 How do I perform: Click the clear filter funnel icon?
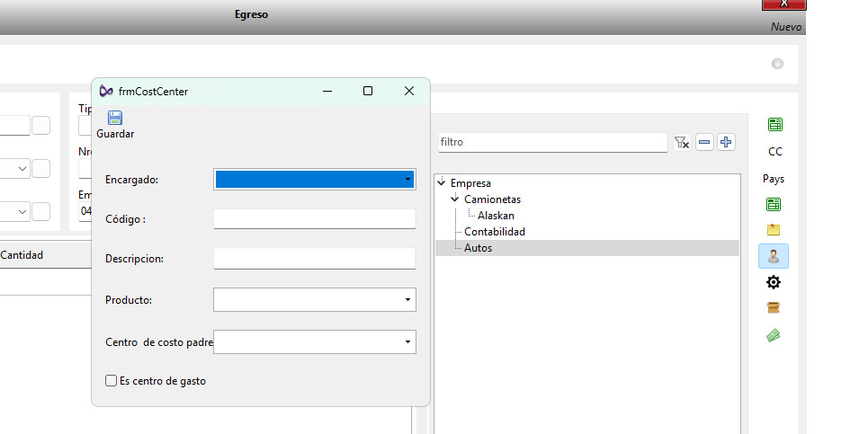pyautogui.click(x=682, y=142)
